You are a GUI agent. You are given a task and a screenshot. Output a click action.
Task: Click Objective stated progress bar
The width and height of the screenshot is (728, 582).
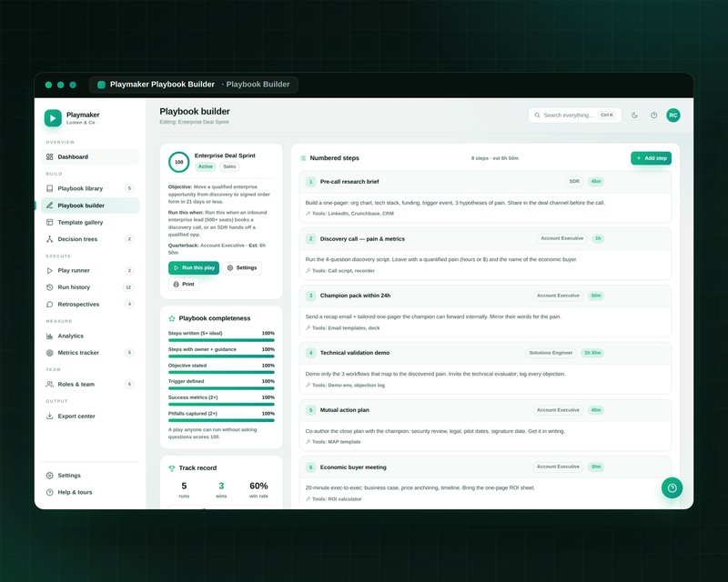(x=221, y=372)
